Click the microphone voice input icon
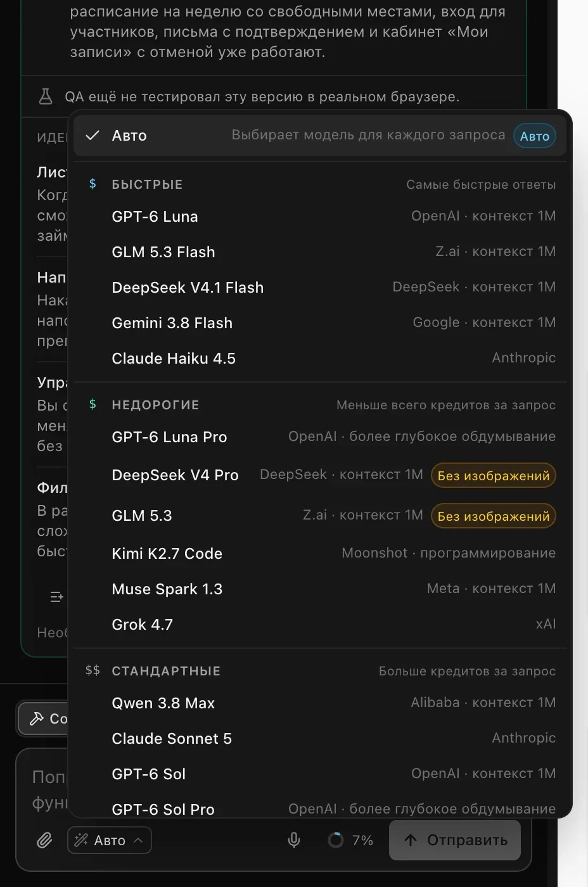 click(x=294, y=840)
